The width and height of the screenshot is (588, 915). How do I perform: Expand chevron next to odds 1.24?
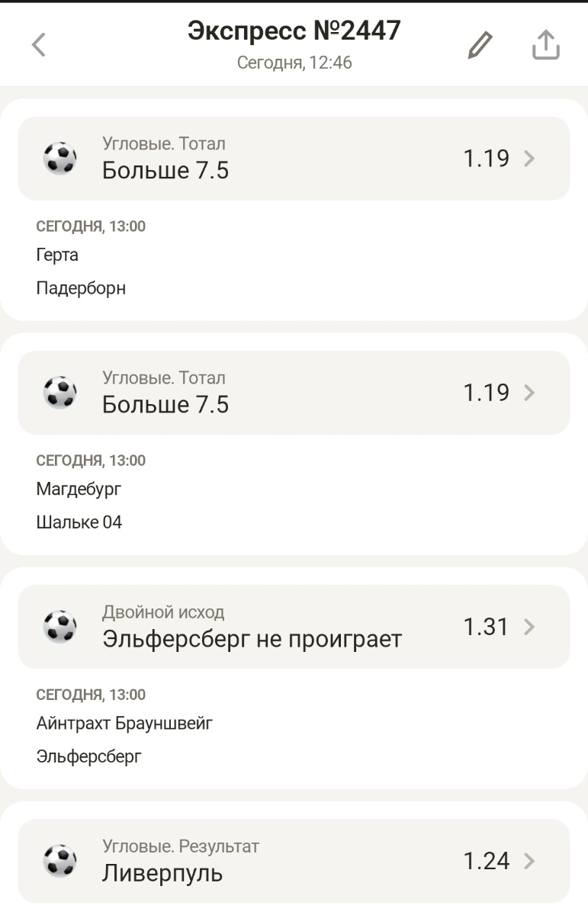tap(530, 861)
